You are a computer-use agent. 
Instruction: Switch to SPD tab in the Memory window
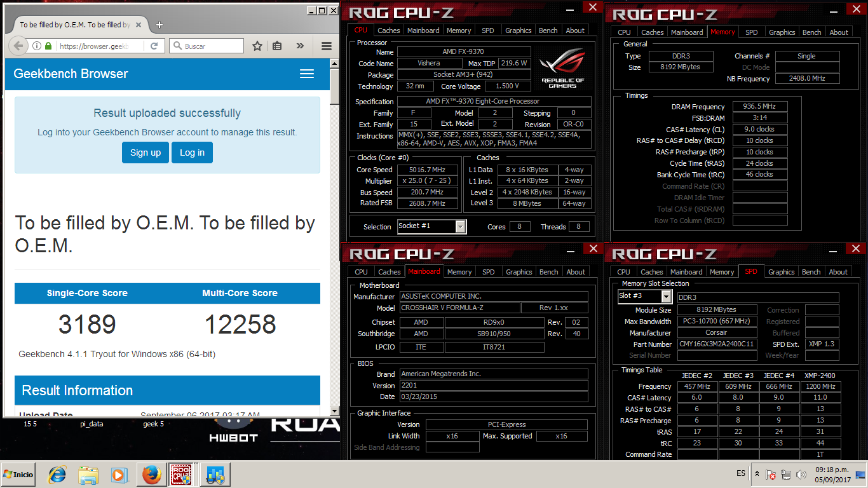point(752,32)
